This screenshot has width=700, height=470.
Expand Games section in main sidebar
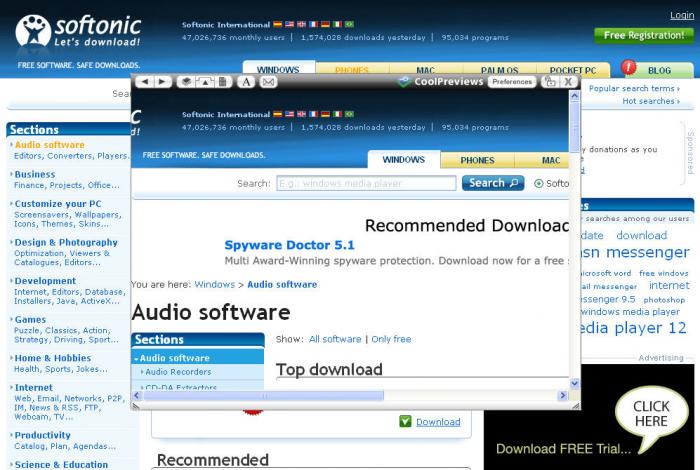click(30, 320)
